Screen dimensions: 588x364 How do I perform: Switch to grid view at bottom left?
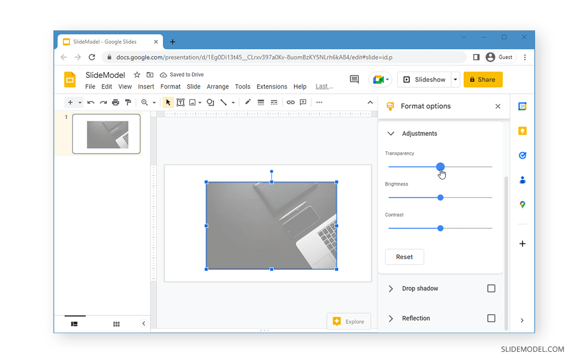tap(116, 323)
